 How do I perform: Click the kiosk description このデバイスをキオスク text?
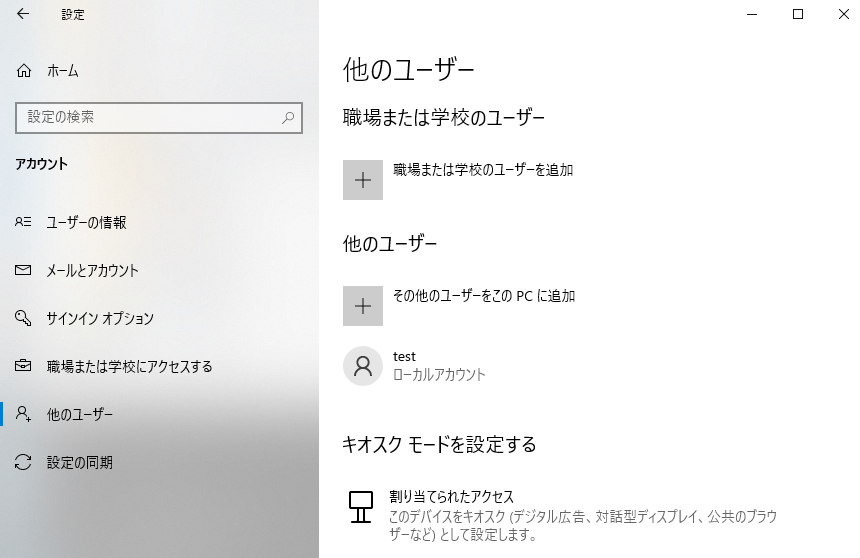(x=582, y=525)
